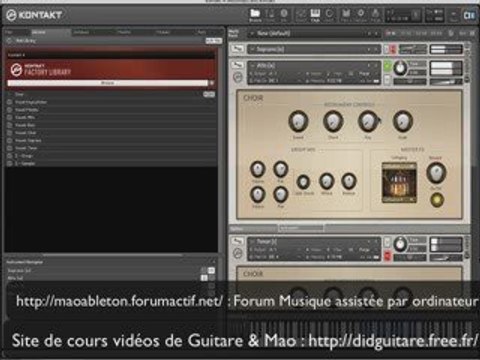
Task: Click the minimize View button in the header
Action: coord(454,15)
